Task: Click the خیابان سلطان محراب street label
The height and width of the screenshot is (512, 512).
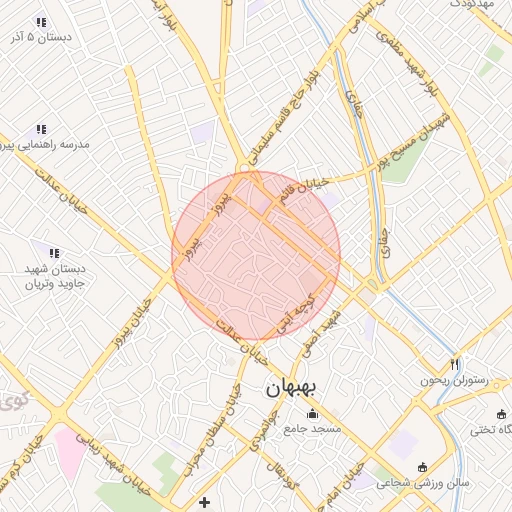Action: tap(214, 430)
